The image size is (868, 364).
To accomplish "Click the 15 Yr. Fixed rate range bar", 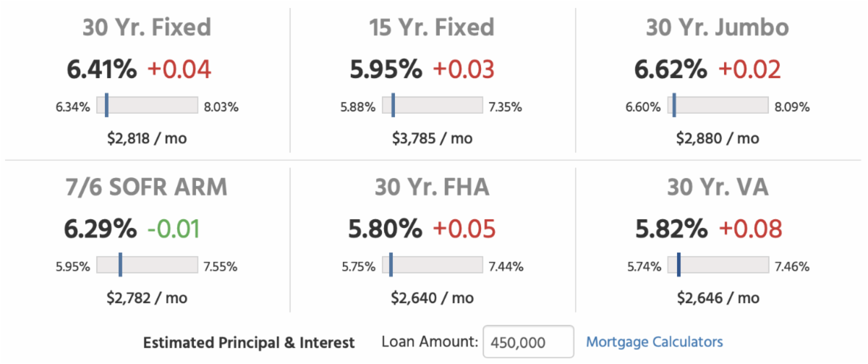I will tap(432, 106).
